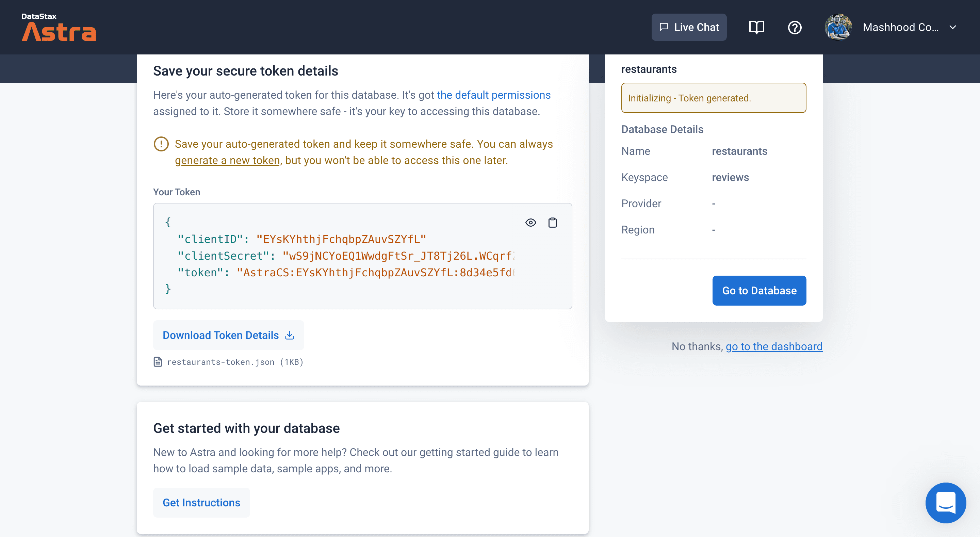
Task: Select the restaurants-token.json (1KB) file name
Action: [x=235, y=362]
